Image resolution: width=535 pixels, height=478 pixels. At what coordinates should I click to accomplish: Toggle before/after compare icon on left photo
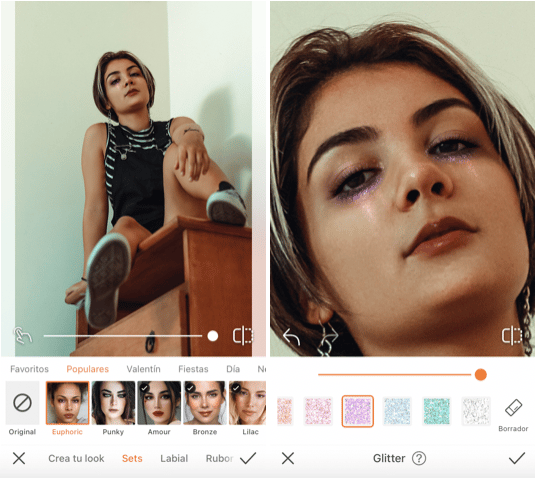click(x=243, y=336)
